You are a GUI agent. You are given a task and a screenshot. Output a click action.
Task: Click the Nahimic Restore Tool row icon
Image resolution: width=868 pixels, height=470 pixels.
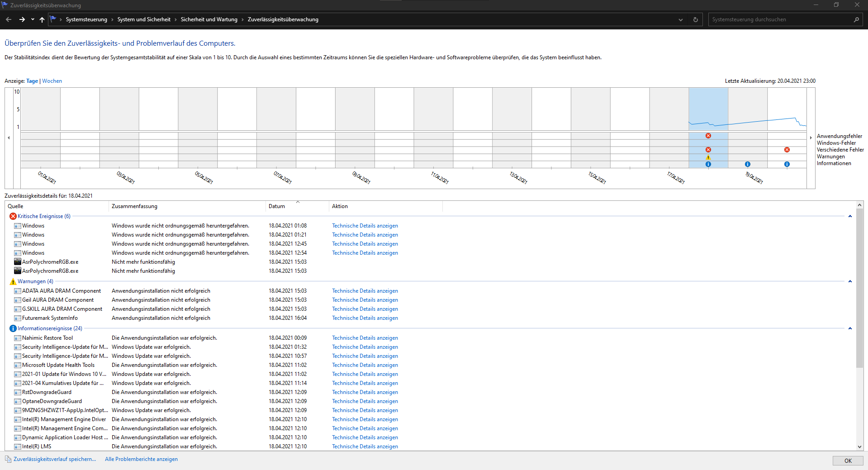point(18,338)
